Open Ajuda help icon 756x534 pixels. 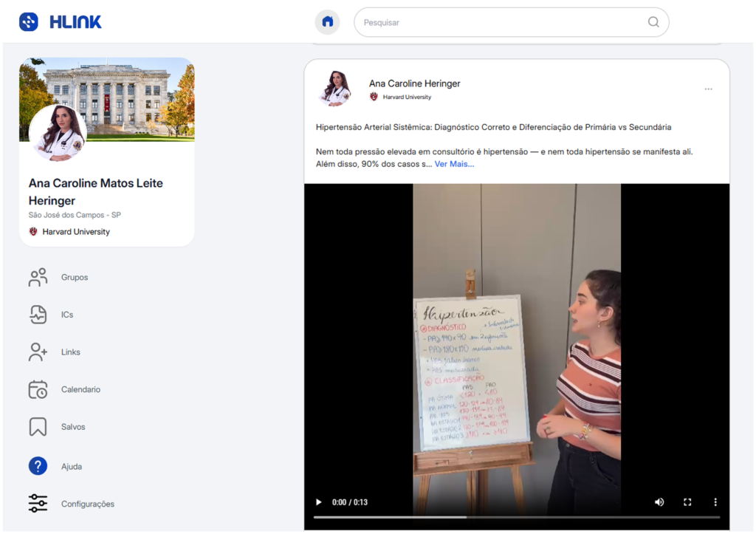point(38,466)
